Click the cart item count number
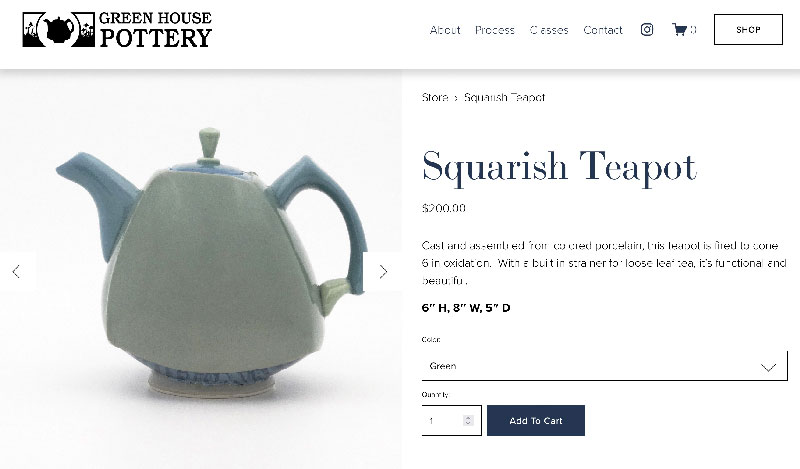The image size is (800, 469). [x=693, y=30]
